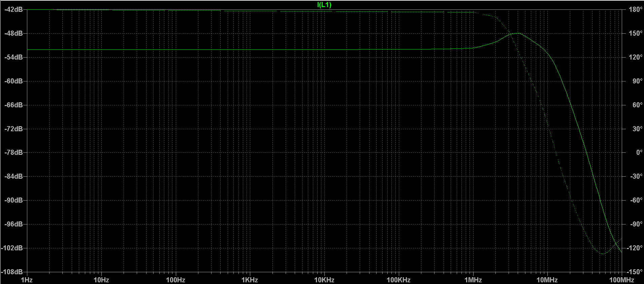Click the 10KHz frequency axis label

click(x=324, y=280)
